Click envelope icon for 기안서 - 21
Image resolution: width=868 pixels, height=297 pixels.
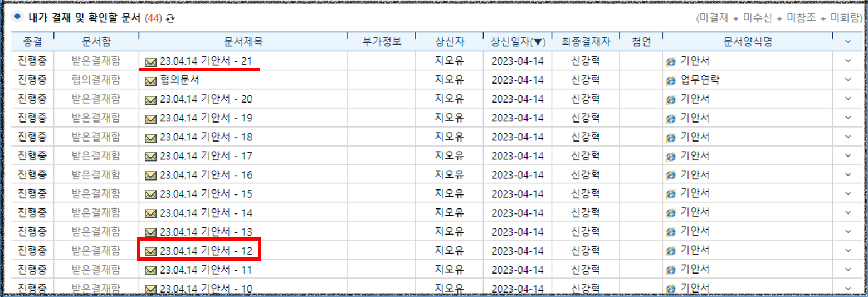pyautogui.click(x=150, y=62)
